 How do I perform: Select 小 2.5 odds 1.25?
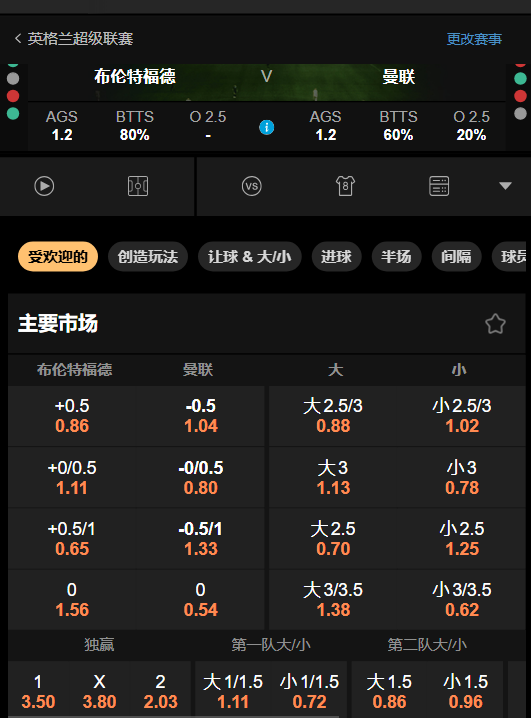[462, 538]
